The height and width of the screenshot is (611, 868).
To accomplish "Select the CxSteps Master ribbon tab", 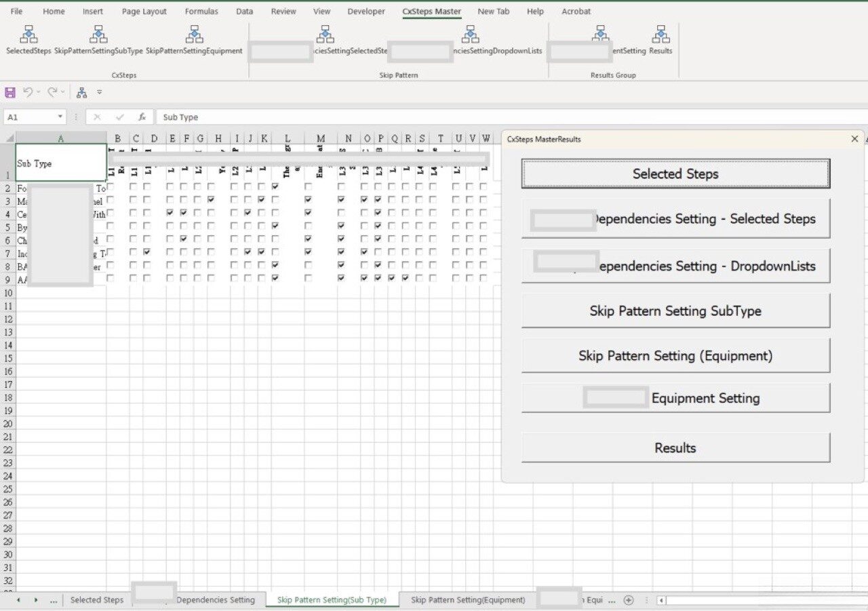I will (431, 12).
